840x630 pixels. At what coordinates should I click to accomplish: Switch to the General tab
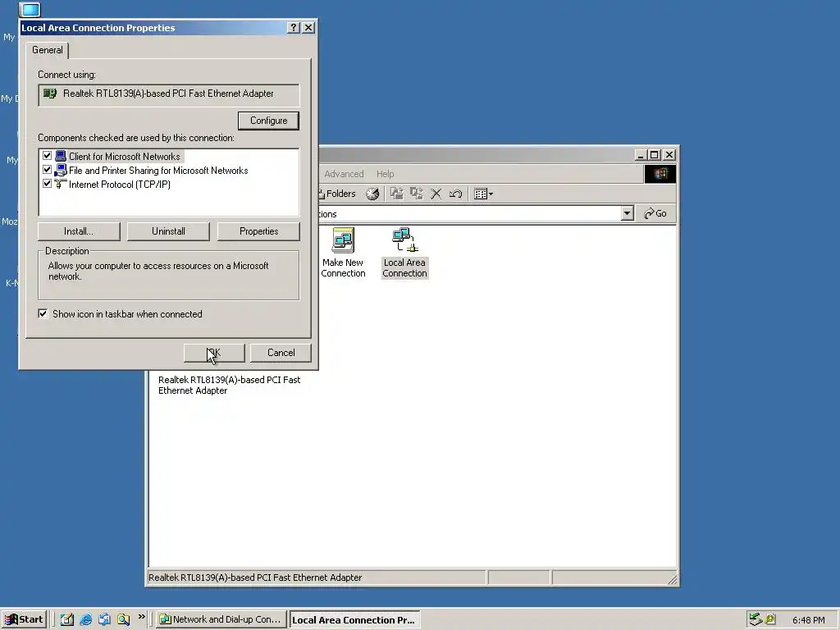coord(47,50)
